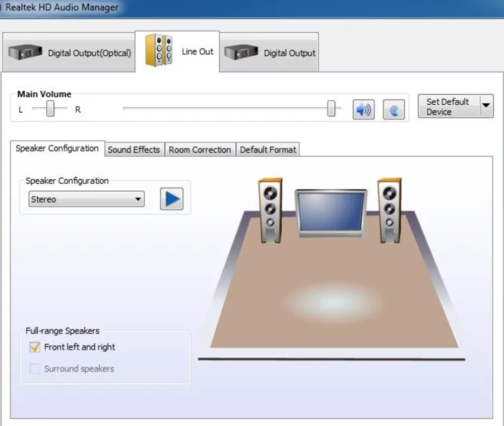Click the L-R balance slider handle
Image resolution: width=504 pixels, height=426 pixels.
(x=50, y=108)
